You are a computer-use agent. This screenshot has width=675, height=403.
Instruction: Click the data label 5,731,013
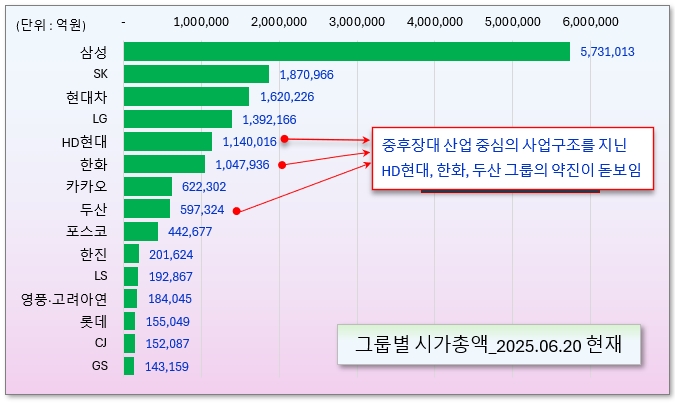tap(607, 52)
